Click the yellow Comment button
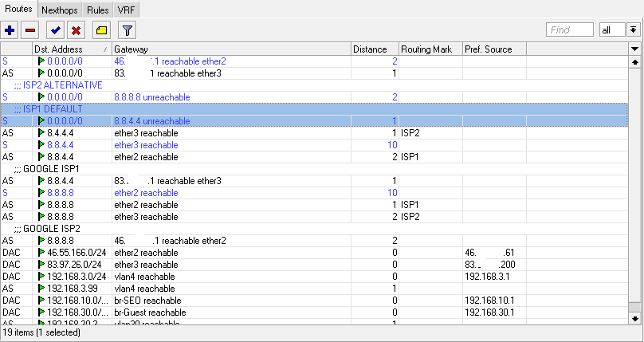This screenshot has height=342, width=644. point(101,30)
